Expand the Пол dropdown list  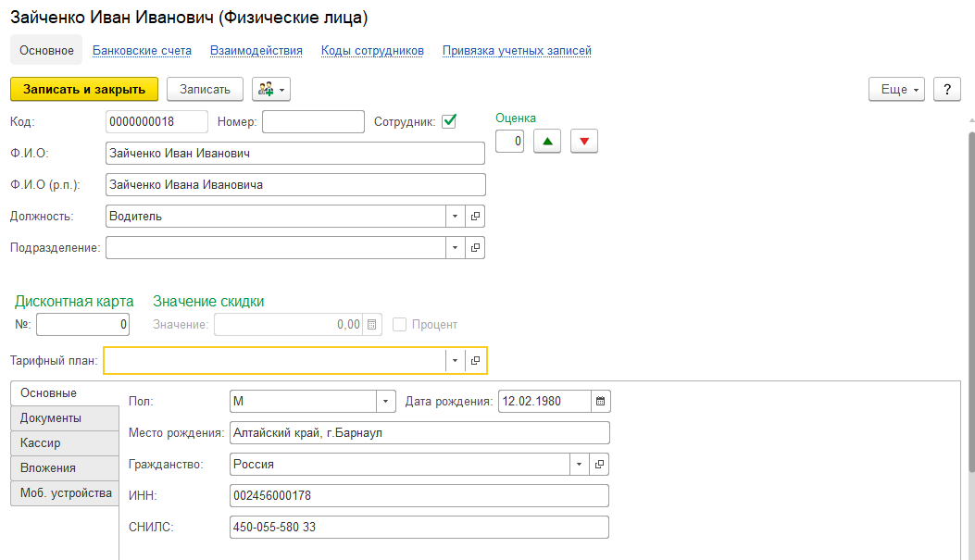(x=385, y=402)
